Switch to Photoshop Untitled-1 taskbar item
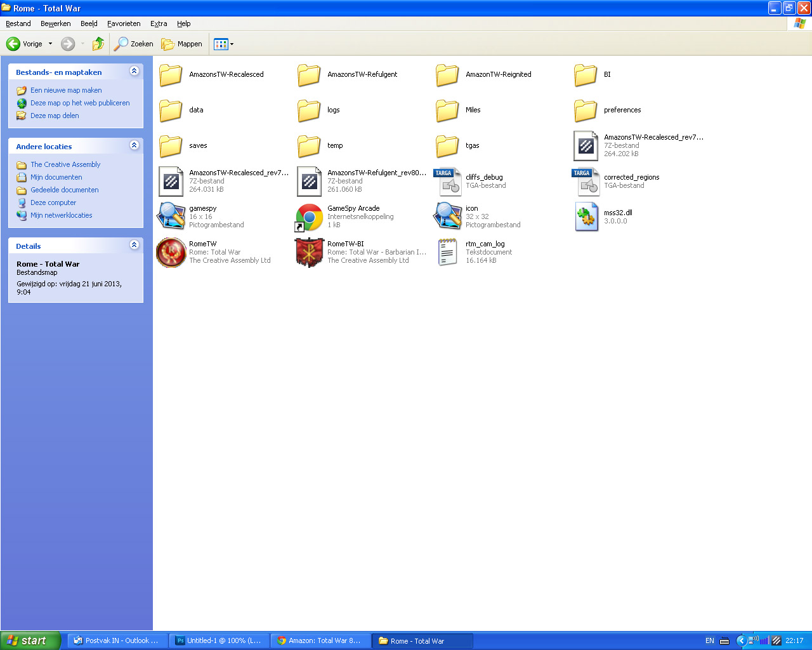Screen dimensions: 812x650 click(219, 641)
